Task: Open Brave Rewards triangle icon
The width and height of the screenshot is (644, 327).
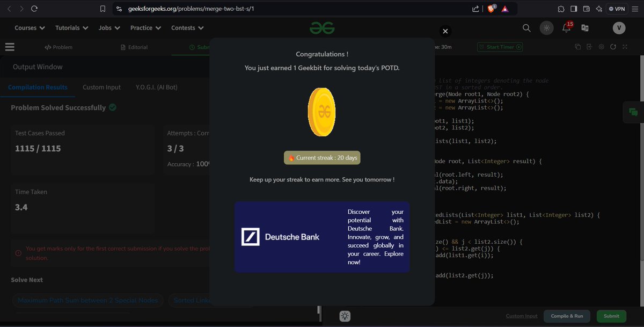Action: (x=505, y=9)
